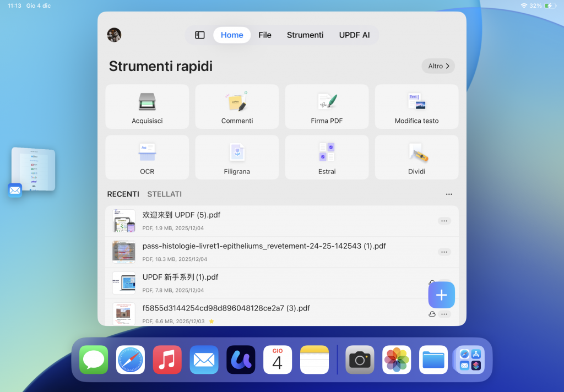The height and width of the screenshot is (392, 564).
Task: Open thumbnail of 欢迎来到 UPDF (5).pdf
Action: (124, 221)
